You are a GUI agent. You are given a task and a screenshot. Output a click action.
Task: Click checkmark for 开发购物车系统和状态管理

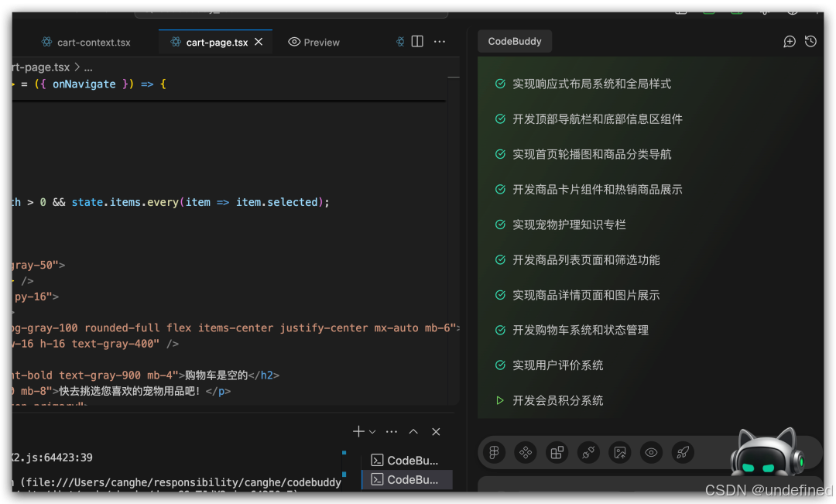[500, 330]
